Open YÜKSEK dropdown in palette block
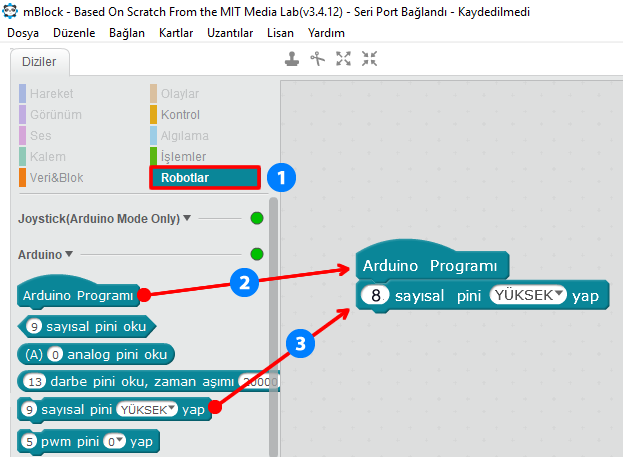Screen dimensions: 623x457 pos(147,409)
